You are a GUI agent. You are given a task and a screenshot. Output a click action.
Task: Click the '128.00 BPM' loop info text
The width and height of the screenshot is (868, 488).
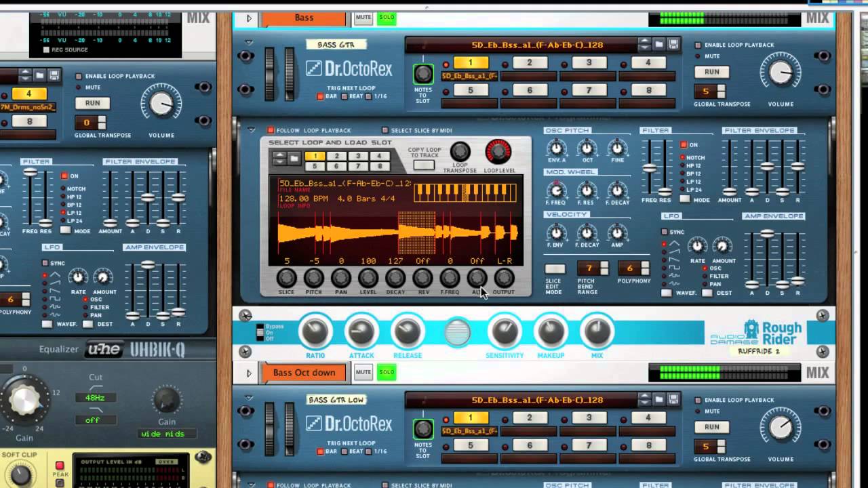[305, 199]
